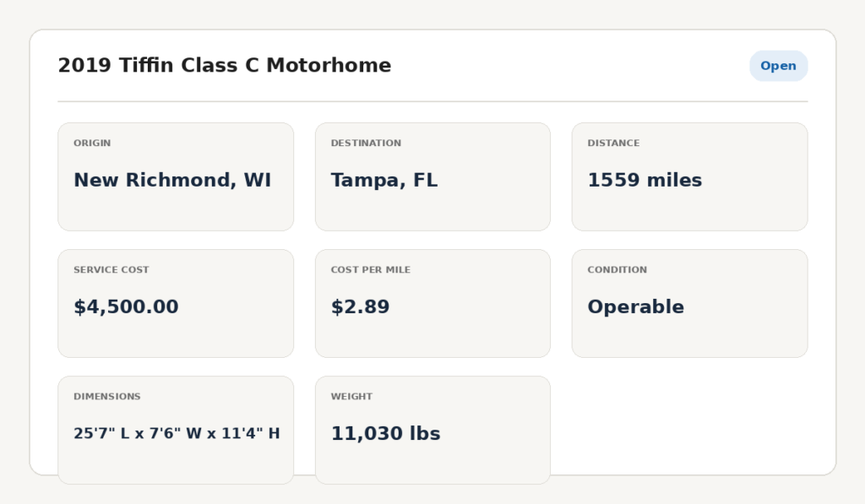Select the Operable condition value

click(x=635, y=307)
